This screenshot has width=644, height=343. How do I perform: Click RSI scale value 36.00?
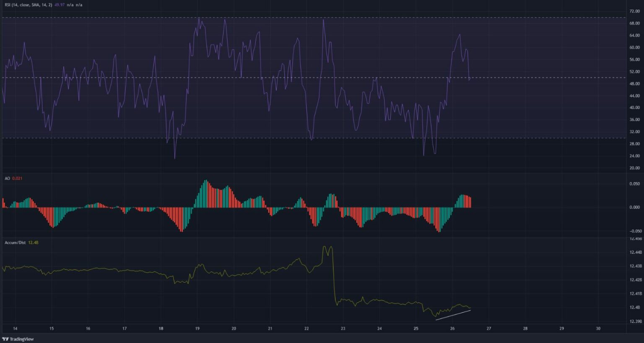(635, 120)
